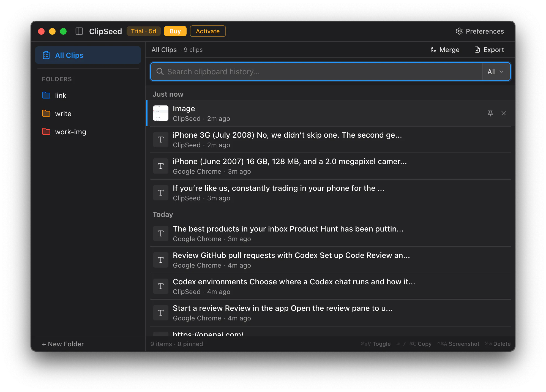Click the Preferences button label
546x392 pixels.
485,31
